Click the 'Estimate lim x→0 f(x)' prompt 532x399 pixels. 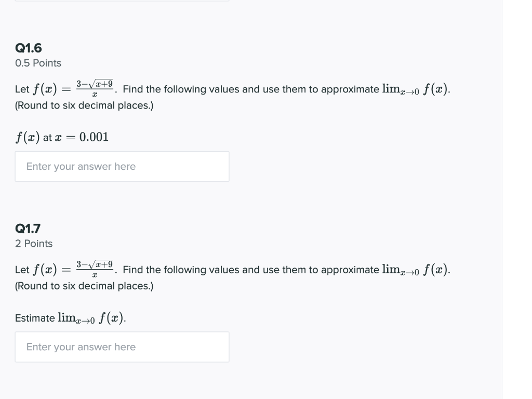70,317
